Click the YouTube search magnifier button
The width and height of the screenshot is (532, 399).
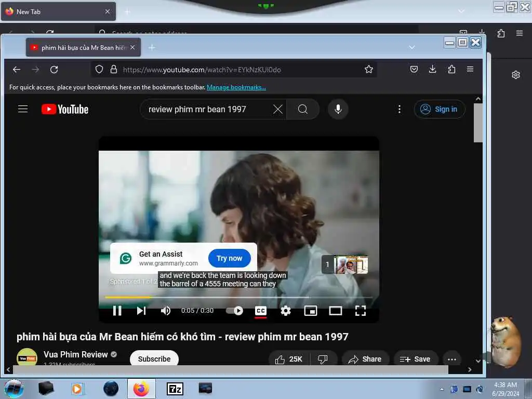303,109
